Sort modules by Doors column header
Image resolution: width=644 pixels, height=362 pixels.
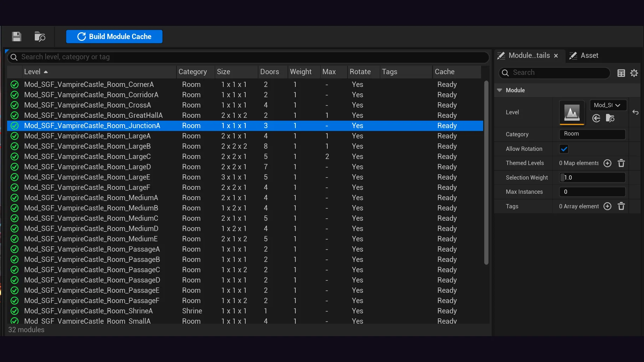(x=273, y=72)
